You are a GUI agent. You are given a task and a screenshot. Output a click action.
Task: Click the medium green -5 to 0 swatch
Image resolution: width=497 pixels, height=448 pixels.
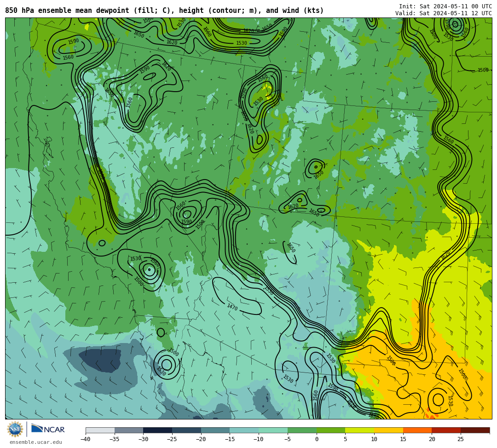pos(302,430)
